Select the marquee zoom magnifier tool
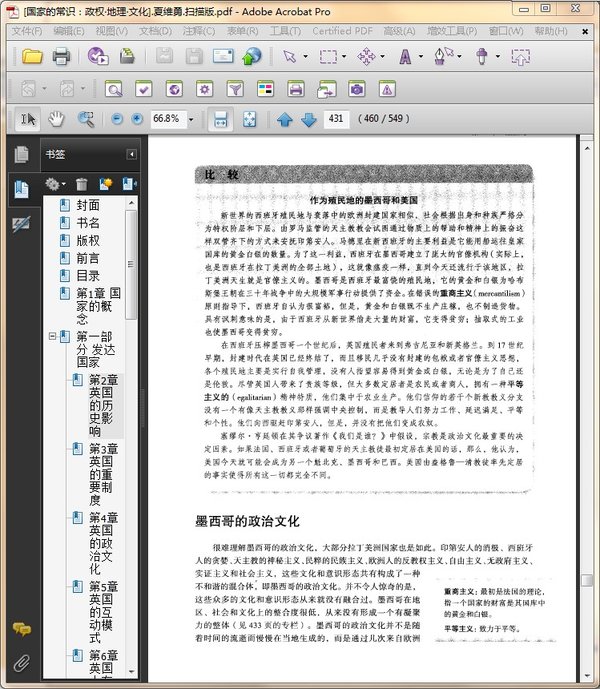 tap(86, 119)
